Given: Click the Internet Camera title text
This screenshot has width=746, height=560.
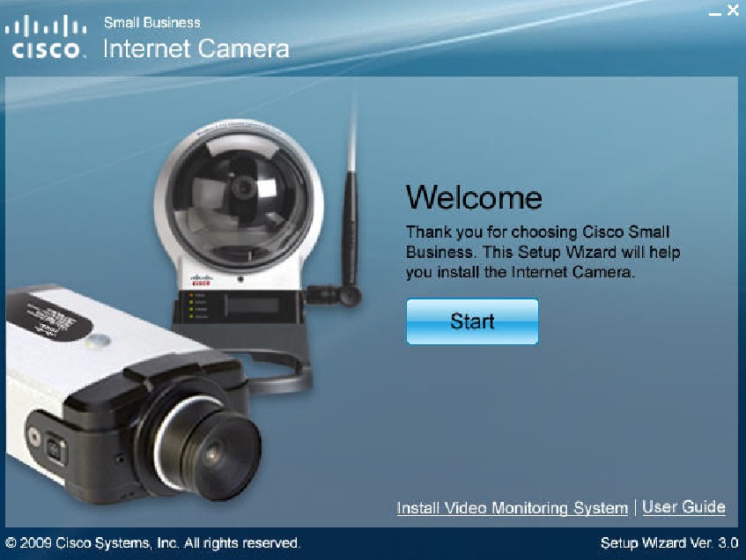Looking at the screenshot, I should [196, 48].
